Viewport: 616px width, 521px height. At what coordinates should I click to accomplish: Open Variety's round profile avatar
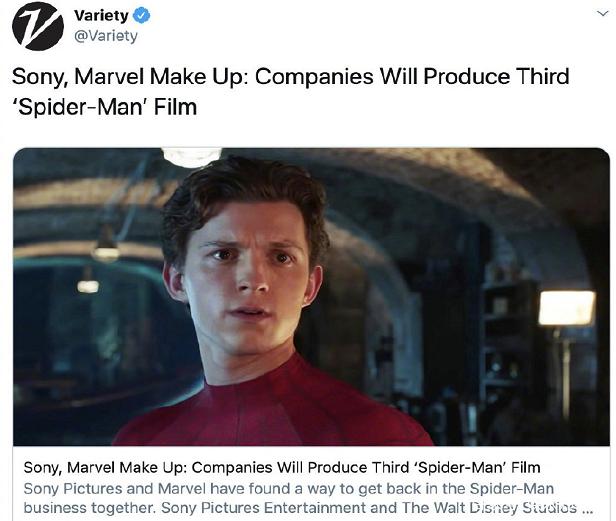tap(38, 26)
